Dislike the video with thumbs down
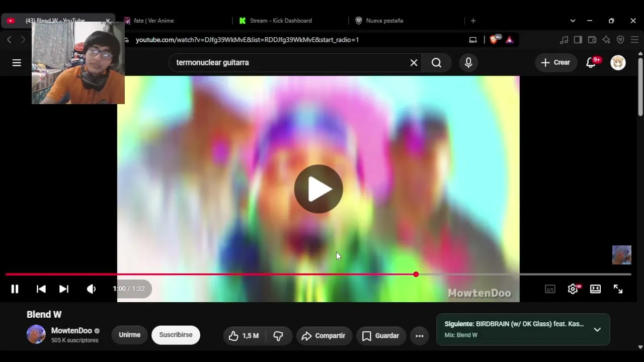The image size is (644, 362). click(278, 336)
